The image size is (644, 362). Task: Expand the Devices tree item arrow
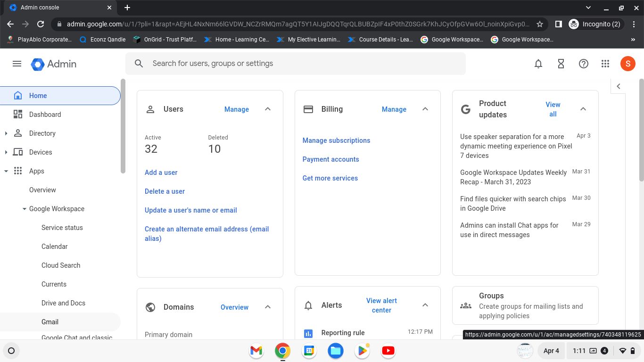(6, 152)
